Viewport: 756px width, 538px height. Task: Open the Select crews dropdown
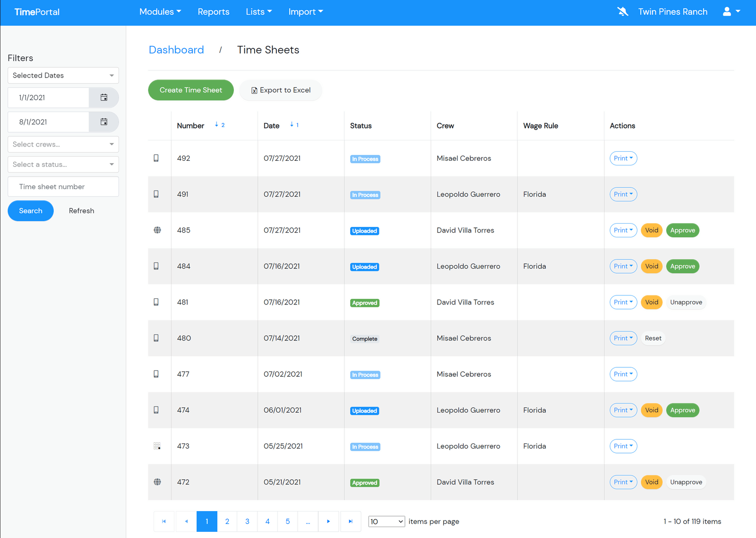click(x=63, y=144)
